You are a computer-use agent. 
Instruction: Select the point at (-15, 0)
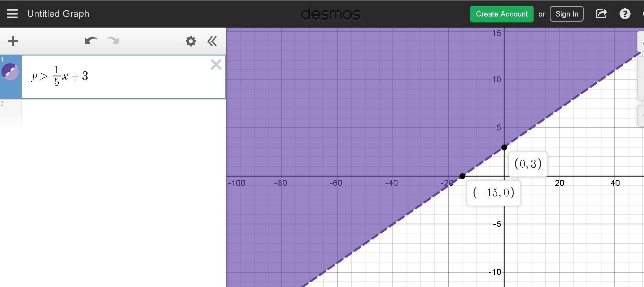462,176
